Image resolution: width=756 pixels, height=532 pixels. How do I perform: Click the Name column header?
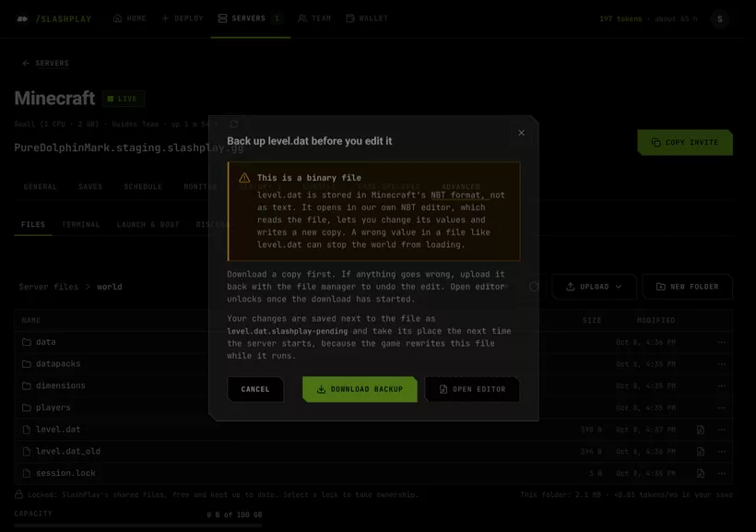click(30, 320)
